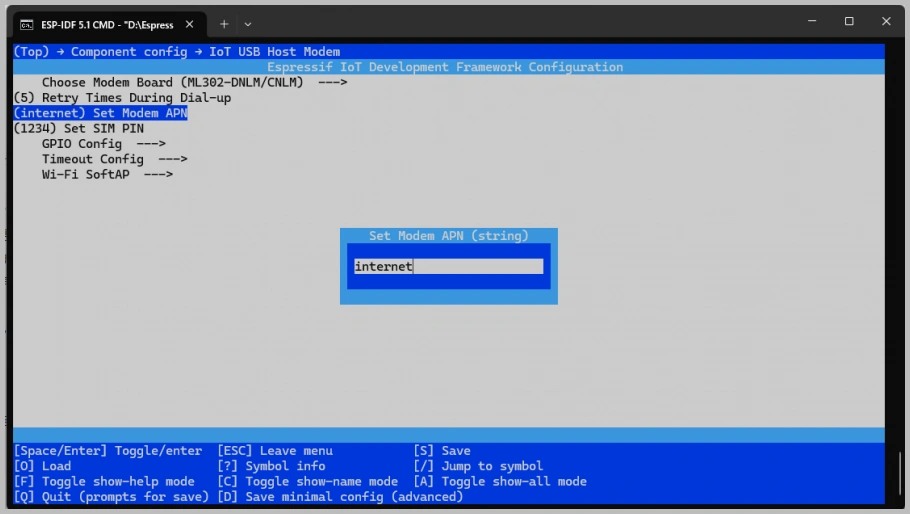
Task: Click the APN string input field
Action: 448,266
